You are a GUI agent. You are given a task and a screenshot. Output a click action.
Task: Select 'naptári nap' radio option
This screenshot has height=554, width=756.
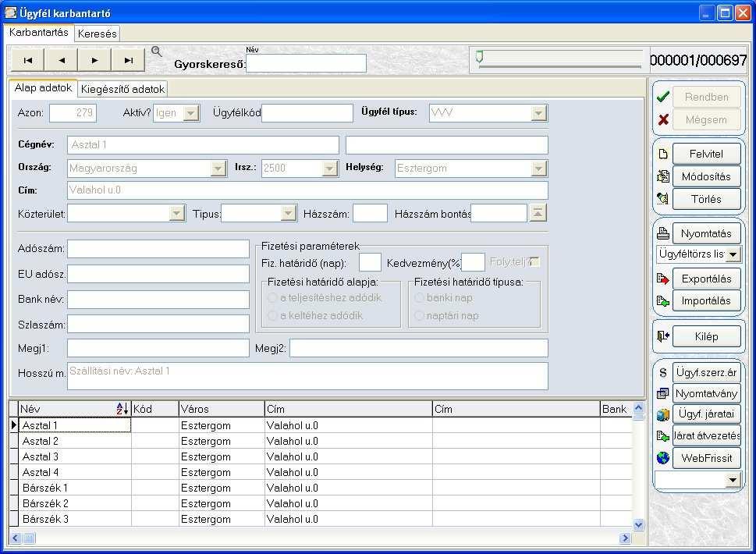(419, 316)
